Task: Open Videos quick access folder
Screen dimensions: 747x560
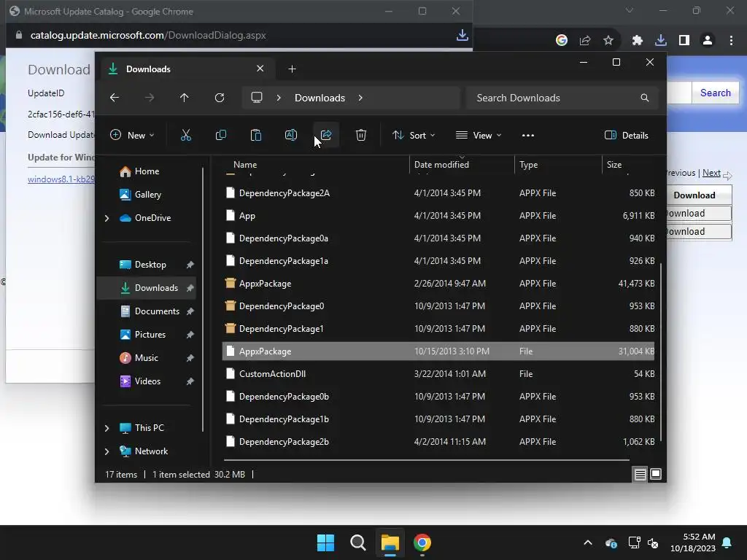Action: 147,381
